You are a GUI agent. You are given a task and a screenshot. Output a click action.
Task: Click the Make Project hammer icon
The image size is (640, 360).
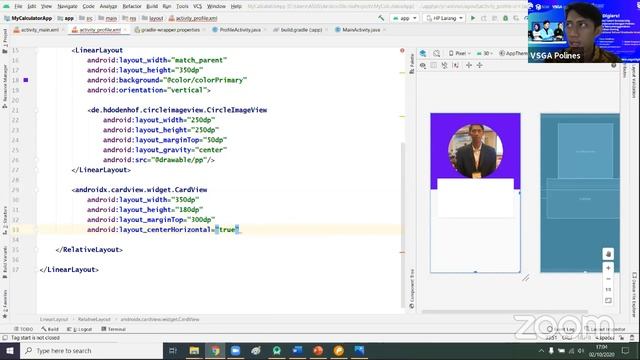click(381, 18)
